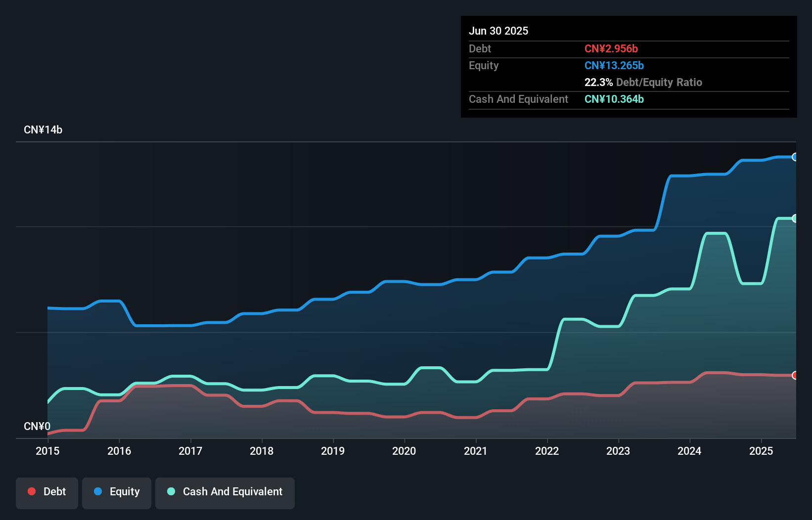Select the 2015 x-axis label

47,451
